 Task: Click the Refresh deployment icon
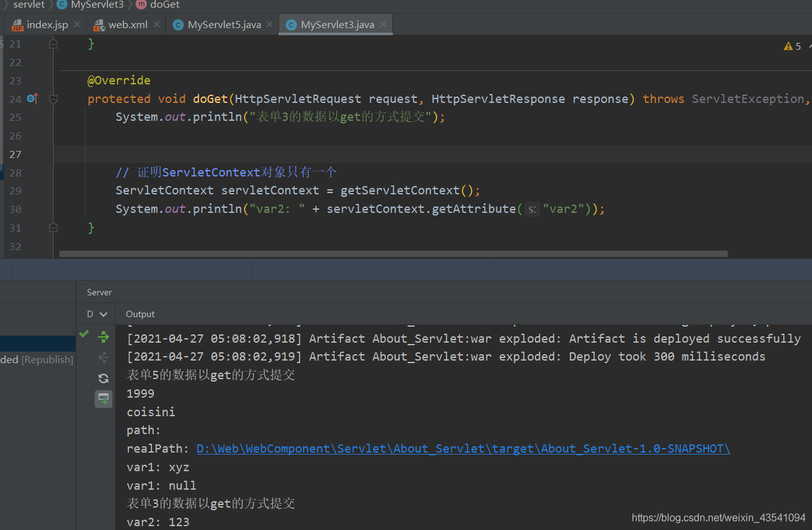pos(103,378)
